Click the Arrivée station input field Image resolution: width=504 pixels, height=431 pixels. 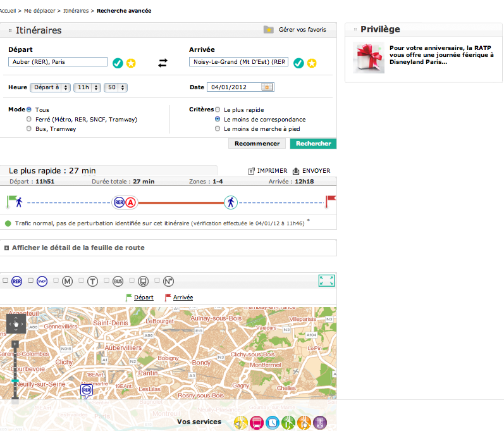pyautogui.click(x=238, y=62)
